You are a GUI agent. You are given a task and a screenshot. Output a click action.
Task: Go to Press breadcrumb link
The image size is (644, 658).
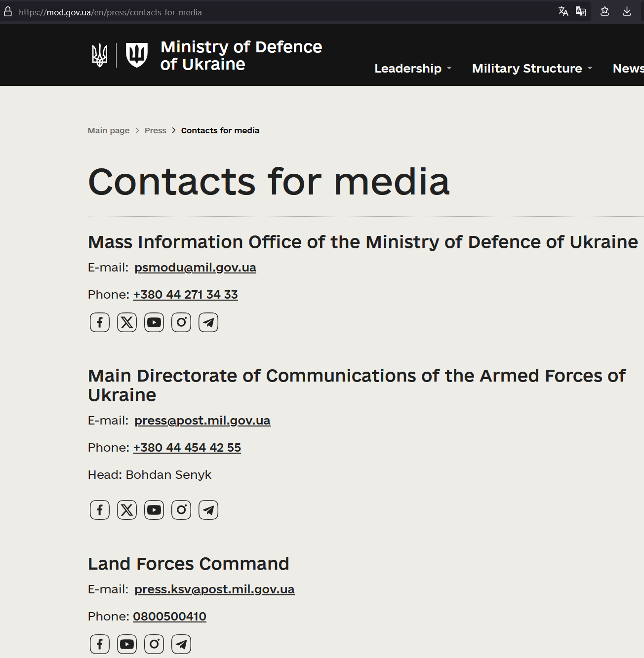point(156,130)
